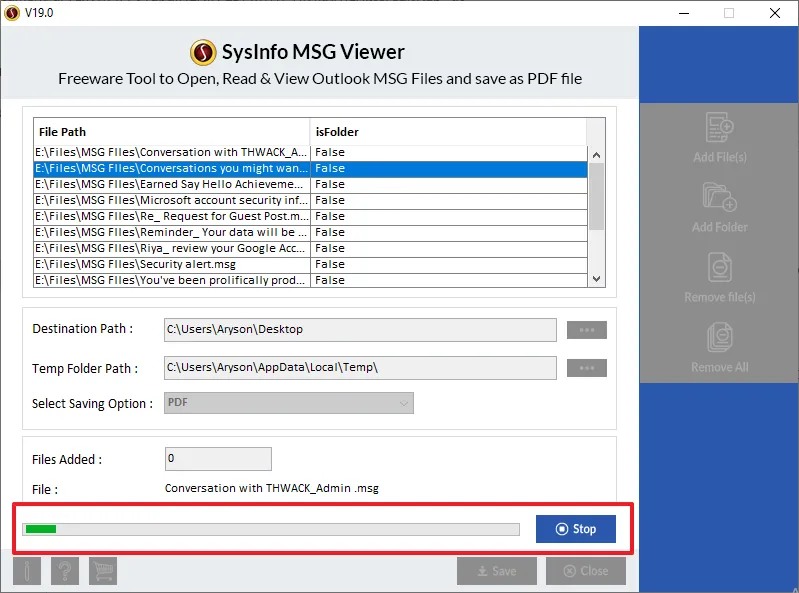
Task: Click the SysInfo logo in the header
Action: point(203,52)
